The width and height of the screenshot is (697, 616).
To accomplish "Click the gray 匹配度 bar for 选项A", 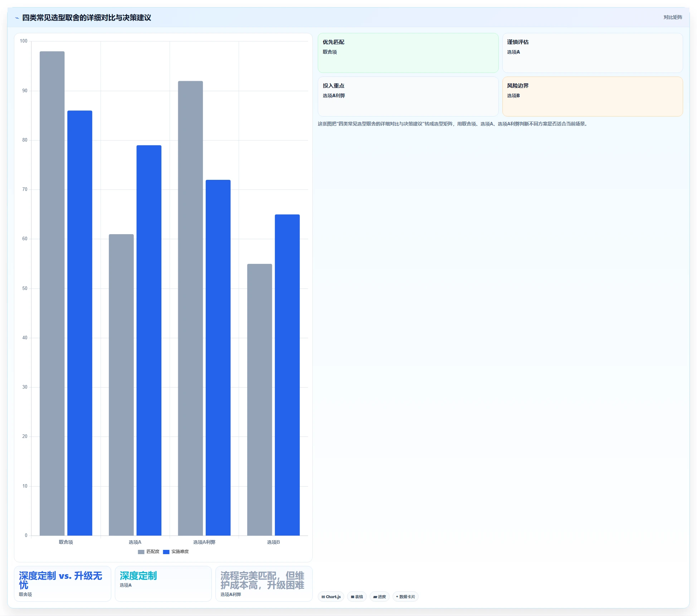I will click(121, 385).
